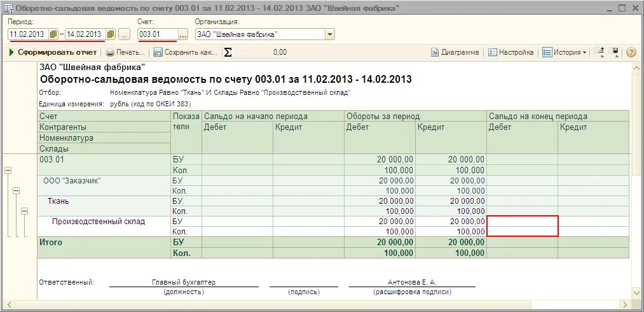The height and width of the screenshot is (312, 644).
Task: Click Антонова Е. А. signature name
Action: point(412,282)
